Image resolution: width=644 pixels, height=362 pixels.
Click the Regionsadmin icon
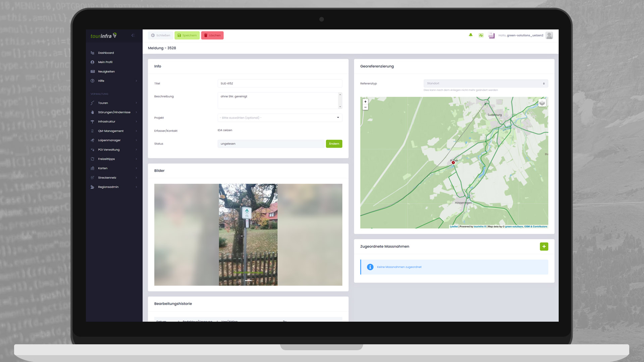click(93, 187)
